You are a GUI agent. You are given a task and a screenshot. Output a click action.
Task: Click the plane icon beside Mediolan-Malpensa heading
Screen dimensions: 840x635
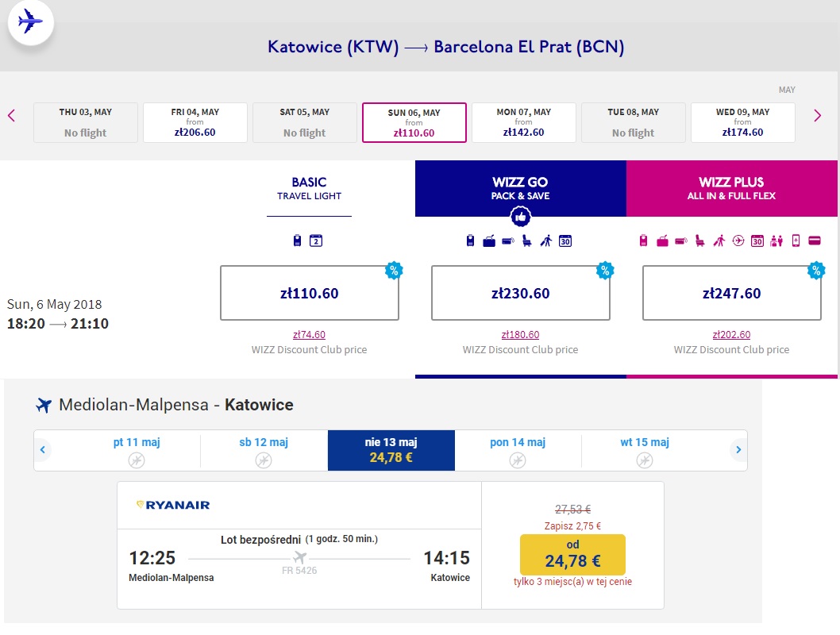(x=44, y=406)
